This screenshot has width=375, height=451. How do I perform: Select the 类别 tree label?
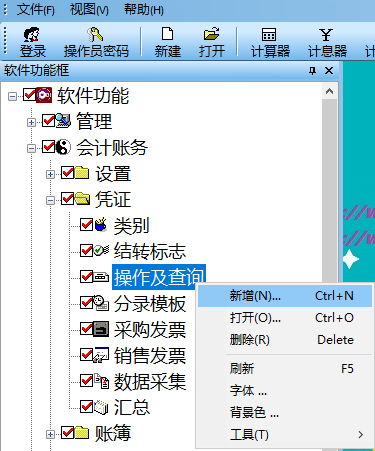131,225
